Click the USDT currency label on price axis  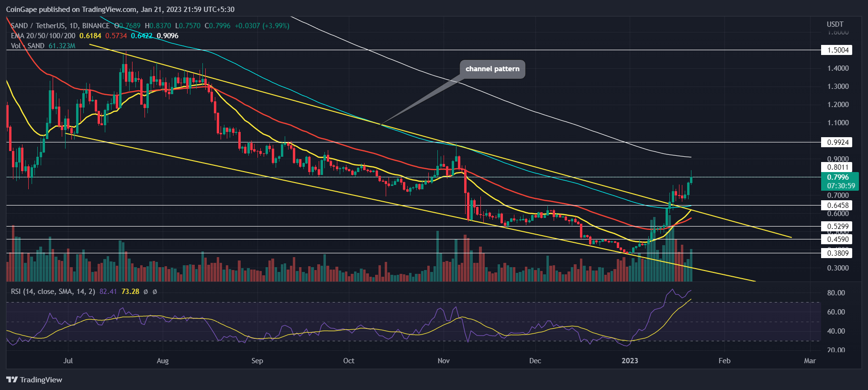tap(835, 24)
